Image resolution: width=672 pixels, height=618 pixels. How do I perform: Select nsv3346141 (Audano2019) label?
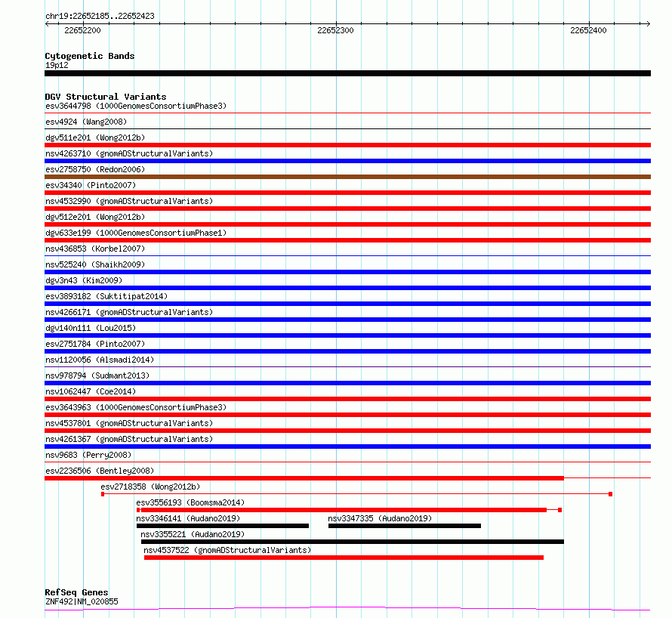pos(188,518)
